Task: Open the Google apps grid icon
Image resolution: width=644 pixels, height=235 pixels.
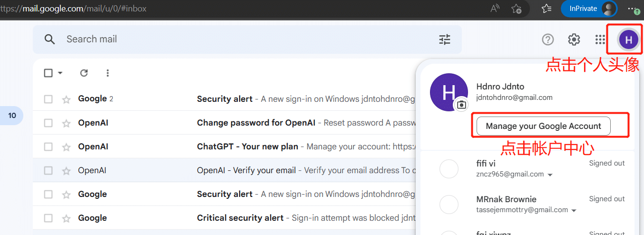Action: [x=600, y=39]
